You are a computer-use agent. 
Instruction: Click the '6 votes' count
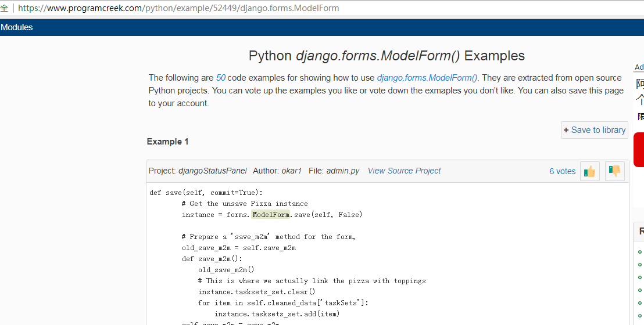coord(562,171)
